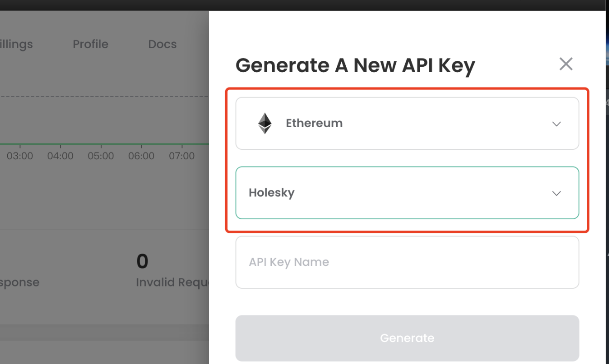Click the Response stat label on the dashboard
This screenshot has height=364, width=609.
[x=20, y=282]
